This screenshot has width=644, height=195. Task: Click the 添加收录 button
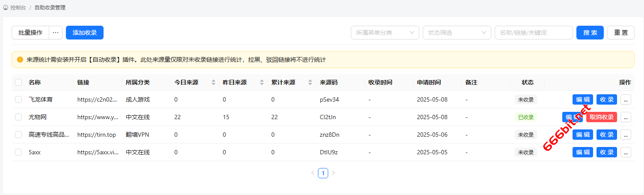pos(85,33)
